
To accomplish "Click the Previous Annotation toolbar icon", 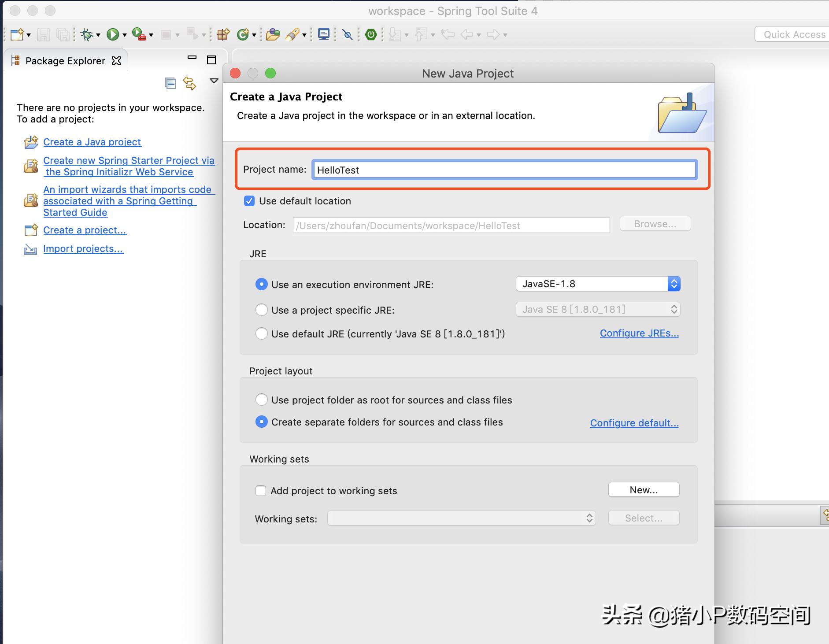I will pos(421,34).
